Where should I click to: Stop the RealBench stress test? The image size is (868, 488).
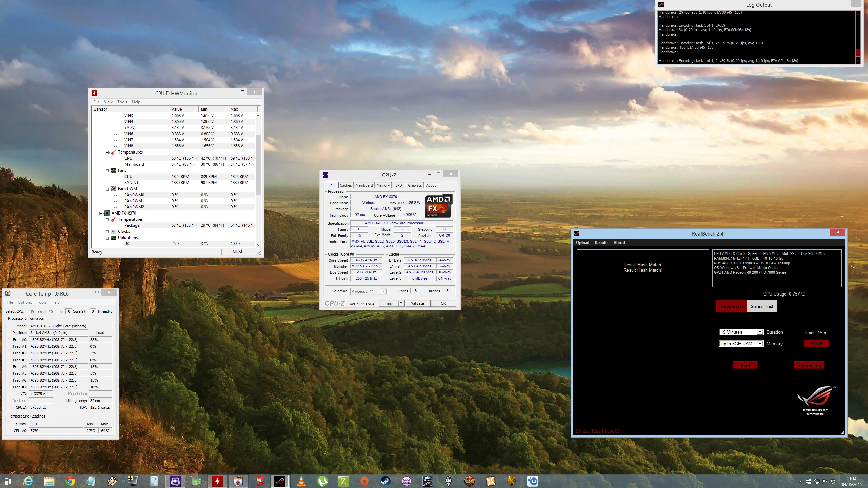point(816,344)
